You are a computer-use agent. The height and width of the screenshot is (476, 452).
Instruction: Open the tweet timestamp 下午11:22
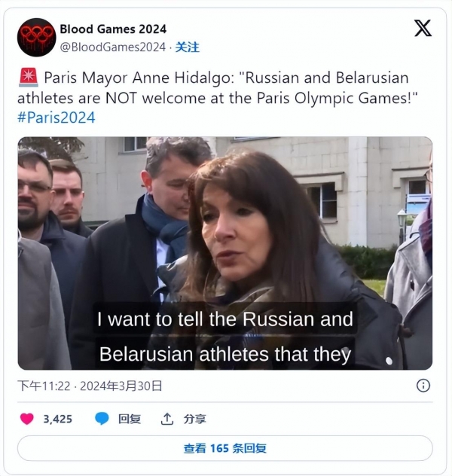coord(44,386)
